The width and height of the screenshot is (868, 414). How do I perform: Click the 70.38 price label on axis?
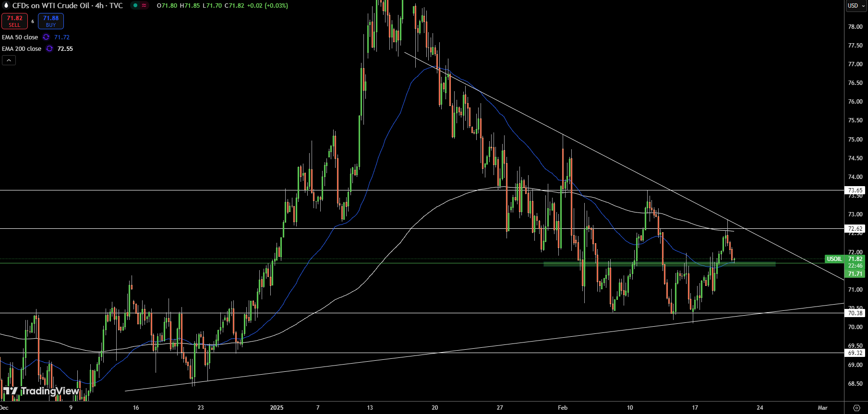855,313
